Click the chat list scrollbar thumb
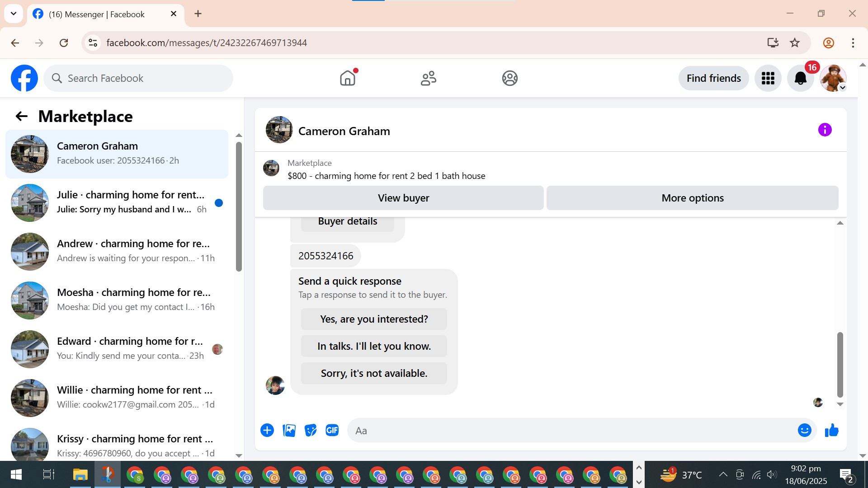The image size is (868, 488). (239, 207)
